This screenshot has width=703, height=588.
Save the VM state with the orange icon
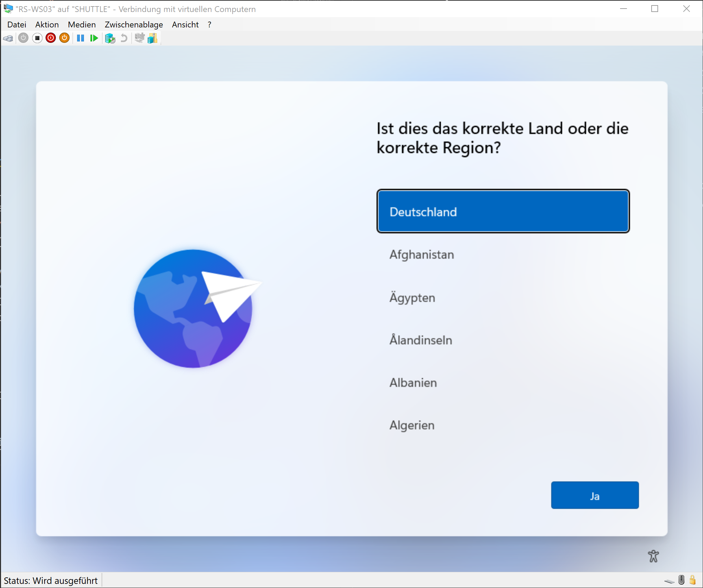[64, 38]
